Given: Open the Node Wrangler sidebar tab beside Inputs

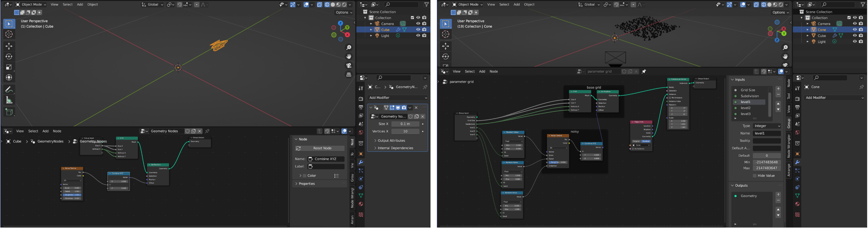Looking at the screenshot, I should coord(789,146).
